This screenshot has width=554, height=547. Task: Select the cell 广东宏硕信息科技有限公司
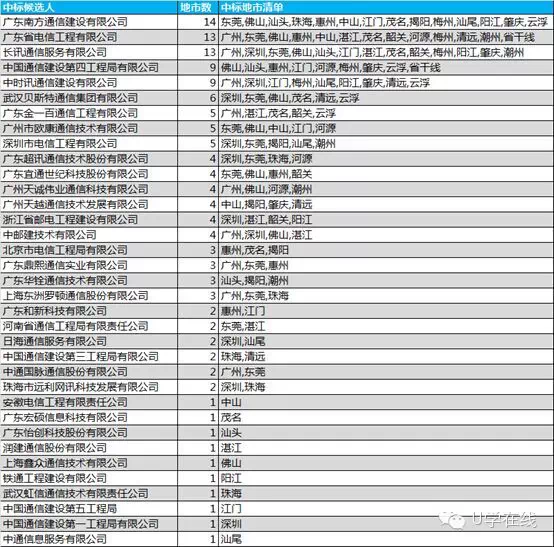(89, 417)
